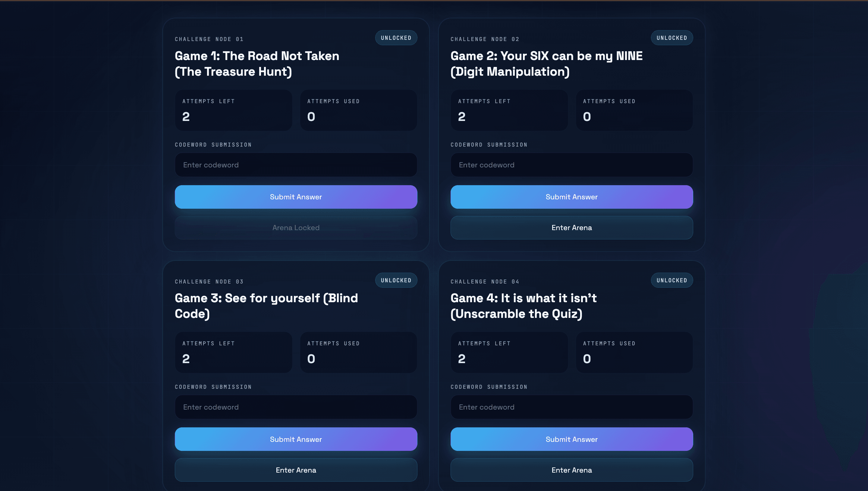This screenshot has height=491, width=868.
Task: Click the UNLOCKED badge on Challenge Node 03
Action: click(396, 280)
